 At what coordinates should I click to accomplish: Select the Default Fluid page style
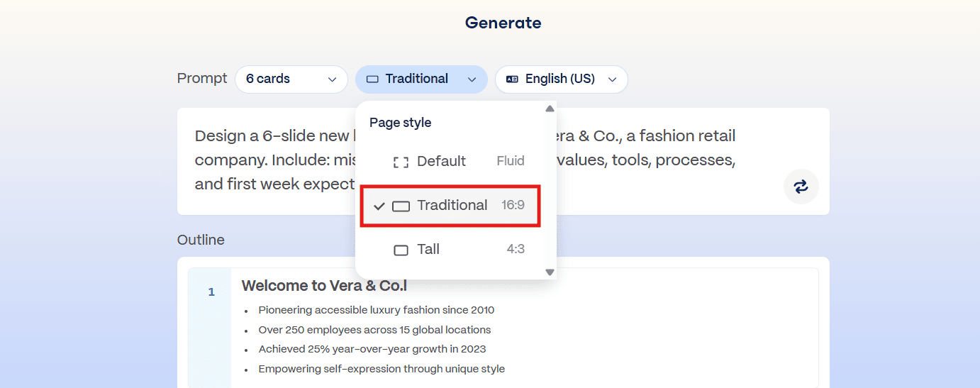[x=451, y=161]
